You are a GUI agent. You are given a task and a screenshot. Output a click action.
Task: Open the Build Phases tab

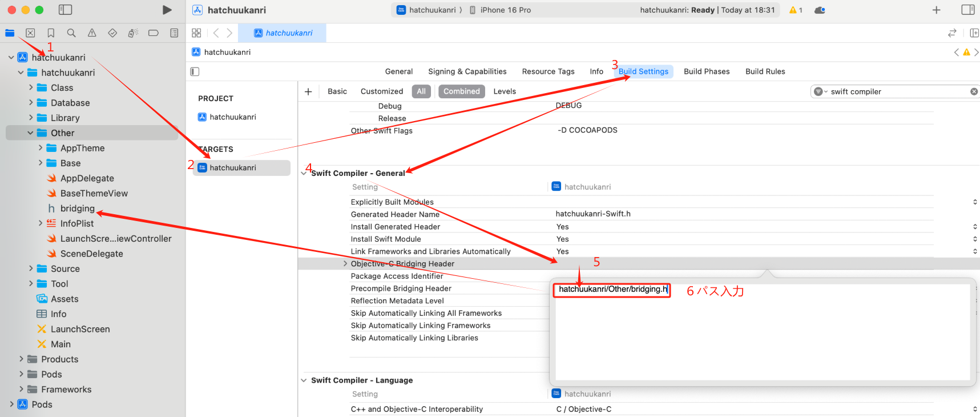(x=707, y=71)
